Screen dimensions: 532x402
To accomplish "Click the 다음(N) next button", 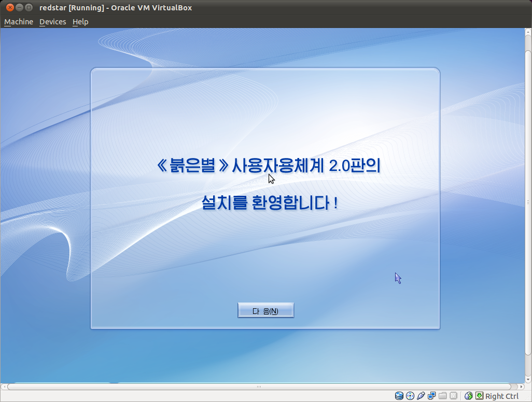I will 265,310.
